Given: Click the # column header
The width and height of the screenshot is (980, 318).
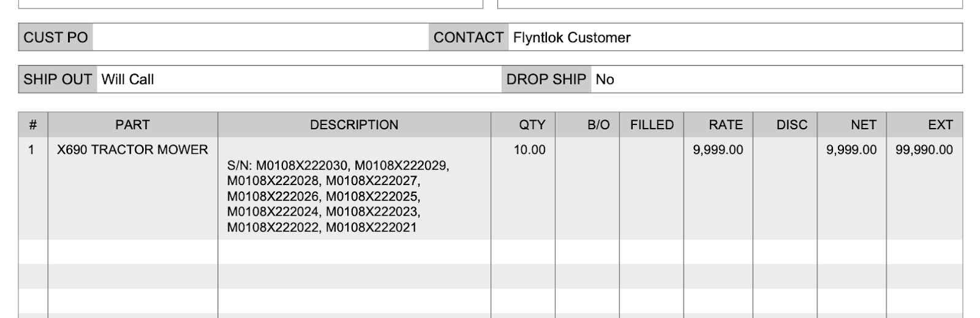Looking at the screenshot, I should coord(33,125).
